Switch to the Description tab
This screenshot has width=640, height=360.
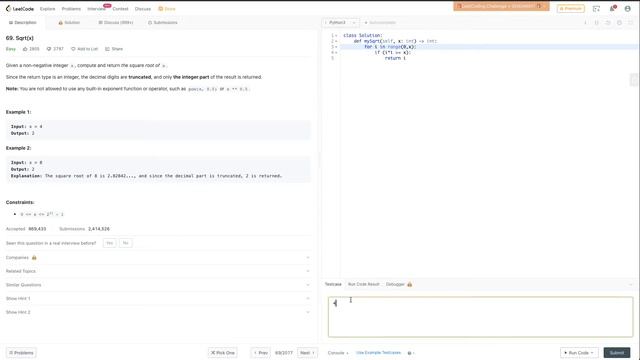coord(23,22)
